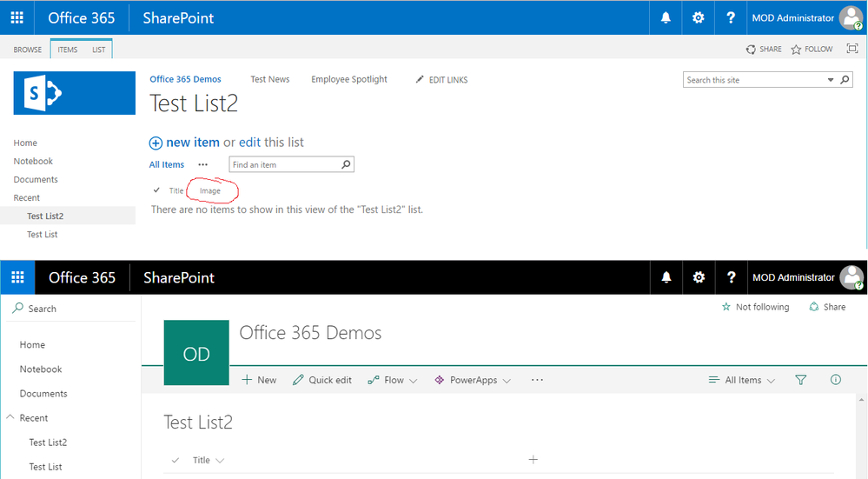
Task: Toggle Not following star
Action: 726,307
